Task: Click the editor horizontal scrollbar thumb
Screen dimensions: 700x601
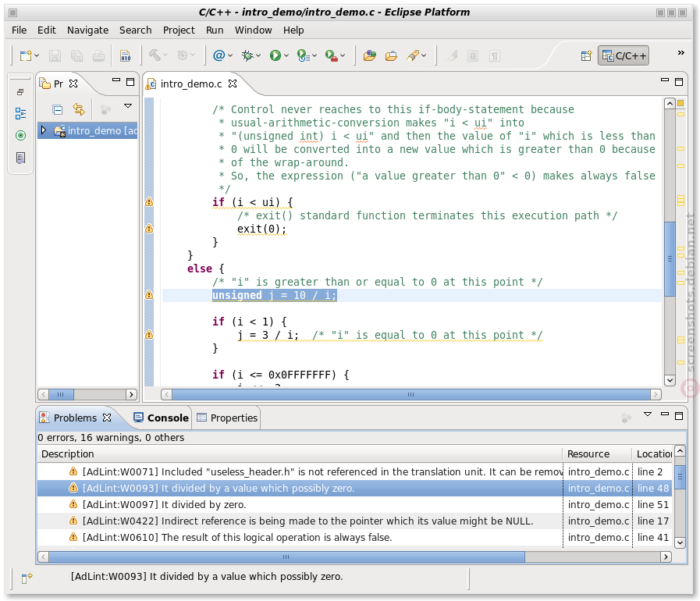Action: pos(410,394)
